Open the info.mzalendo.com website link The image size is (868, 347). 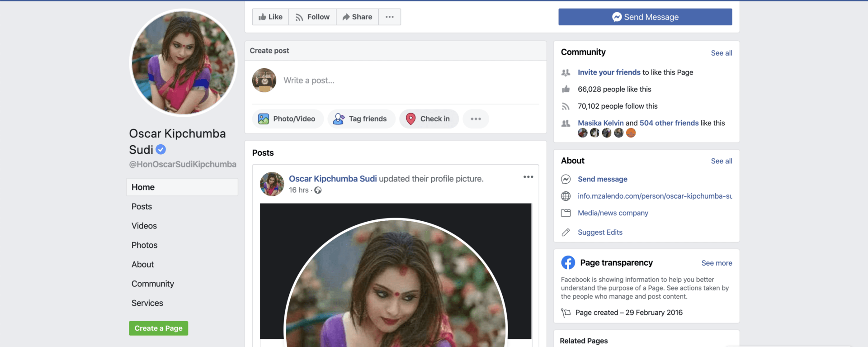coord(654,196)
